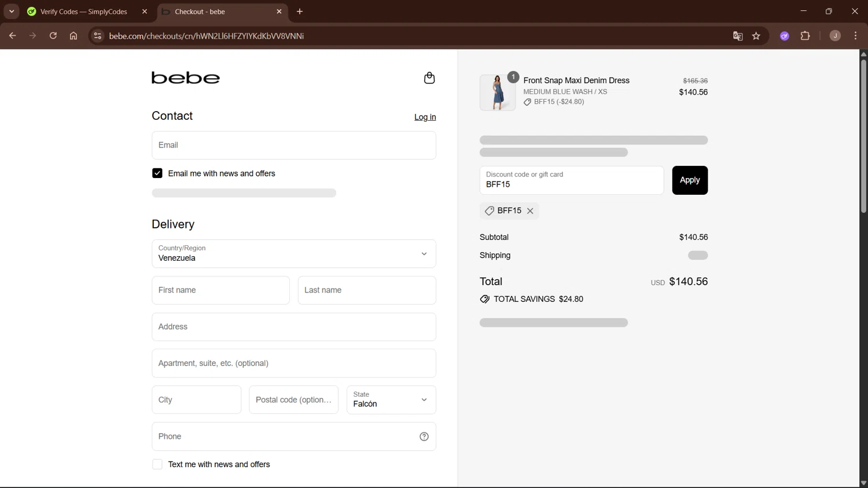Open the browser profile J avatar
868x488 pixels.
coord(835,36)
